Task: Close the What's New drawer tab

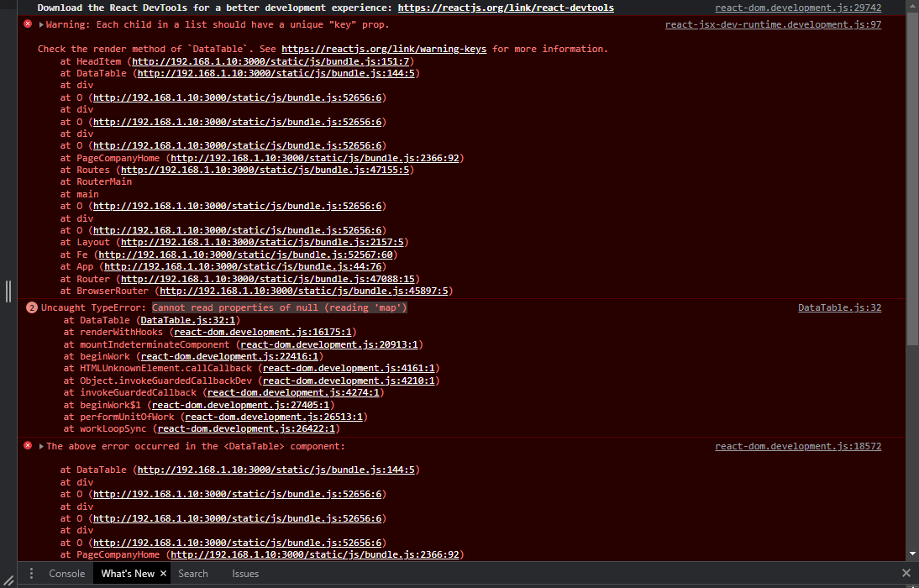Action: point(164,574)
